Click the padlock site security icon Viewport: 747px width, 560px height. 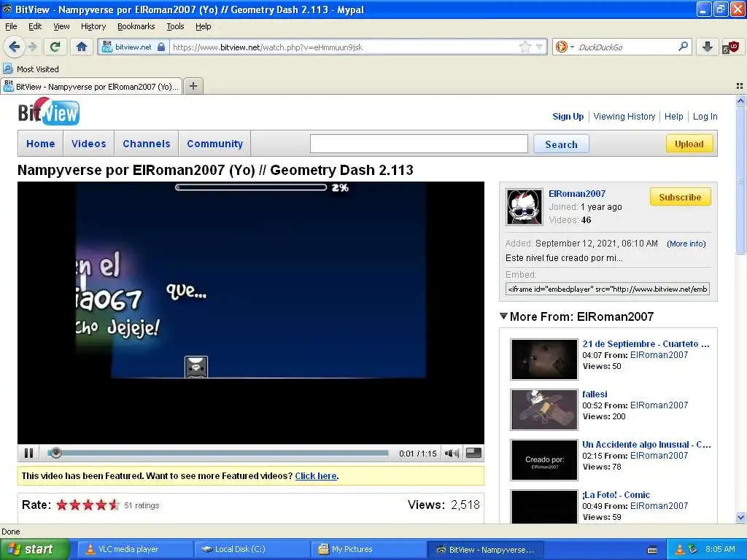pos(161,47)
